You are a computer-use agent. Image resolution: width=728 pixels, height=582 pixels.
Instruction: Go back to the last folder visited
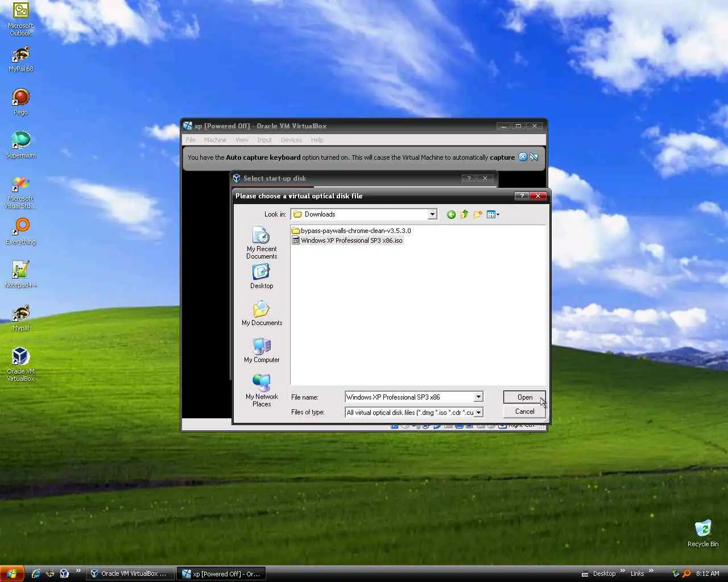[x=451, y=214]
